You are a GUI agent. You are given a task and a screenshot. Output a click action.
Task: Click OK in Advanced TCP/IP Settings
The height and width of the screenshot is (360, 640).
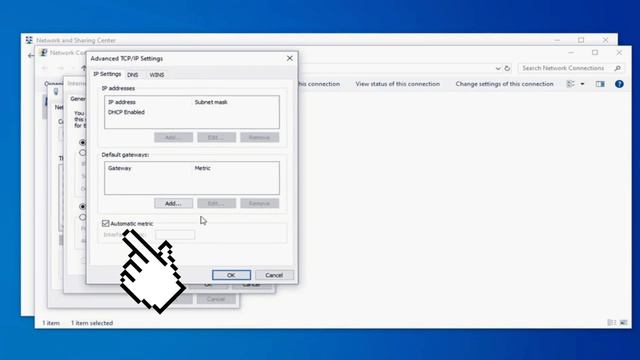(x=231, y=275)
